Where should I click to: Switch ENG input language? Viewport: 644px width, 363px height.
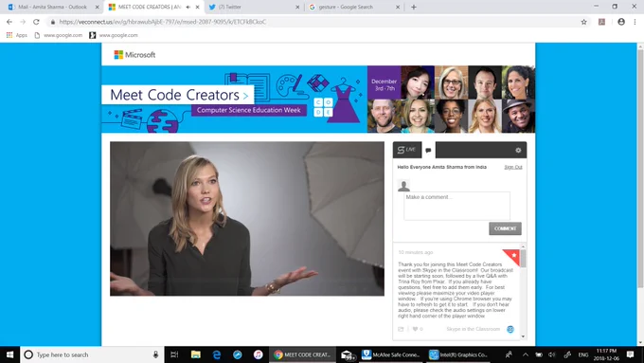[x=582, y=354]
